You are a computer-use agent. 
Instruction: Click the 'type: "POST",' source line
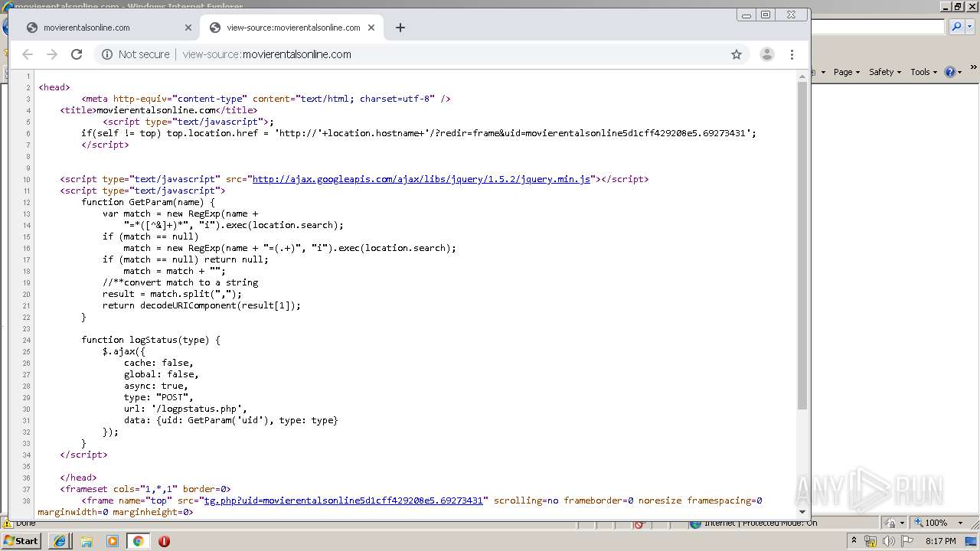tap(158, 397)
